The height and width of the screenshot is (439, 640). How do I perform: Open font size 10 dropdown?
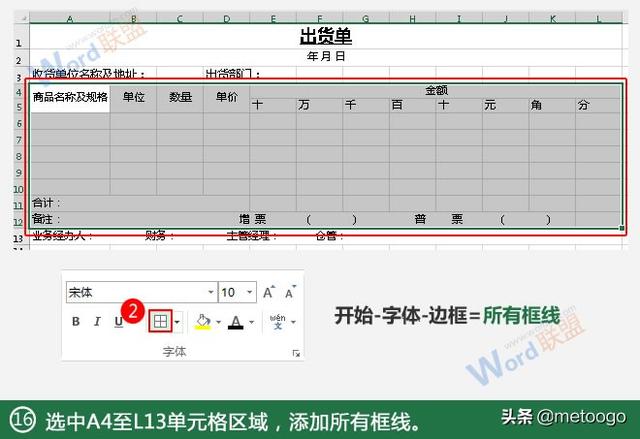point(249,292)
